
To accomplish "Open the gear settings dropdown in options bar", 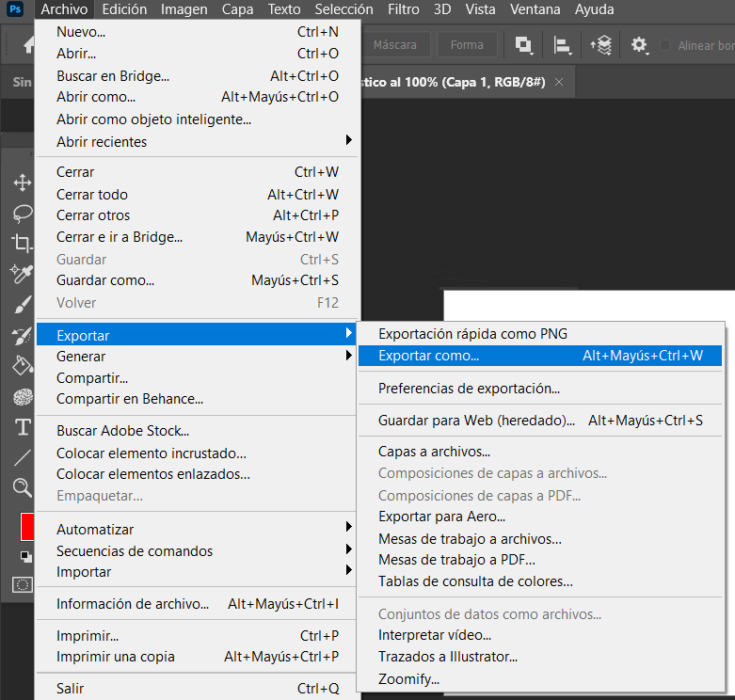I will point(641,45).
